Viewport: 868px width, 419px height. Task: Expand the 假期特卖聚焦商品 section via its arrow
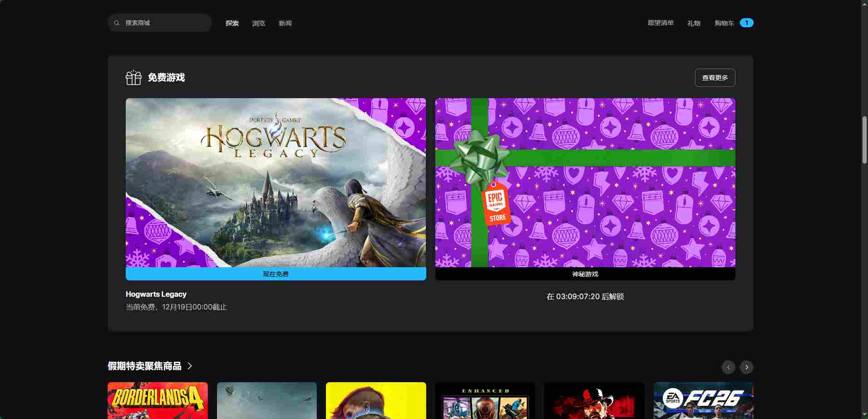click(x=189, y=366)
